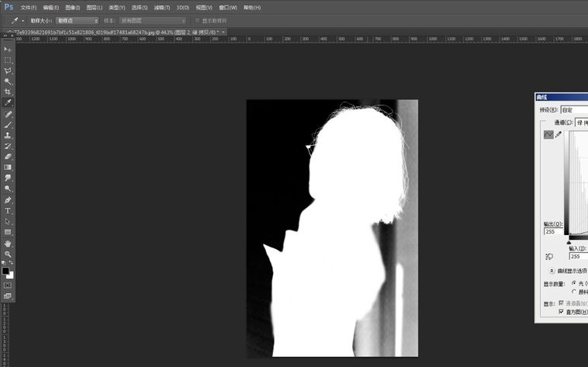
Task: Open the 图像(I) menu
Action: tap(72, 8)
